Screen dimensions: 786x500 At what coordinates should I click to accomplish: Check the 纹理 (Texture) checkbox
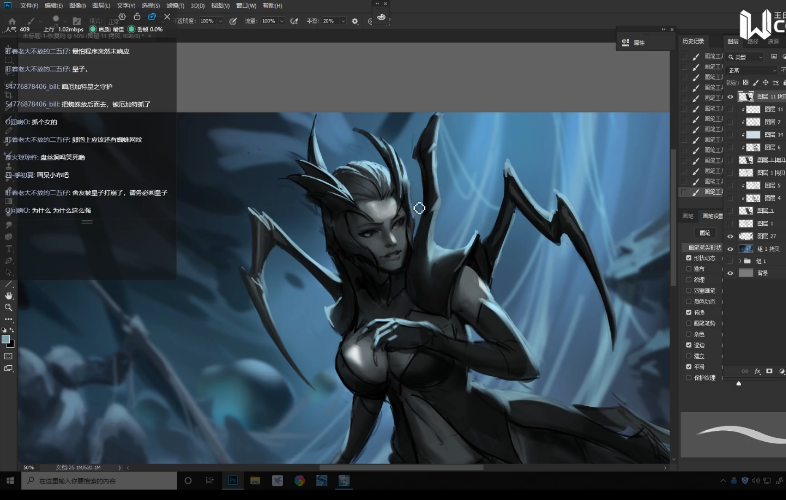(689, 279)
